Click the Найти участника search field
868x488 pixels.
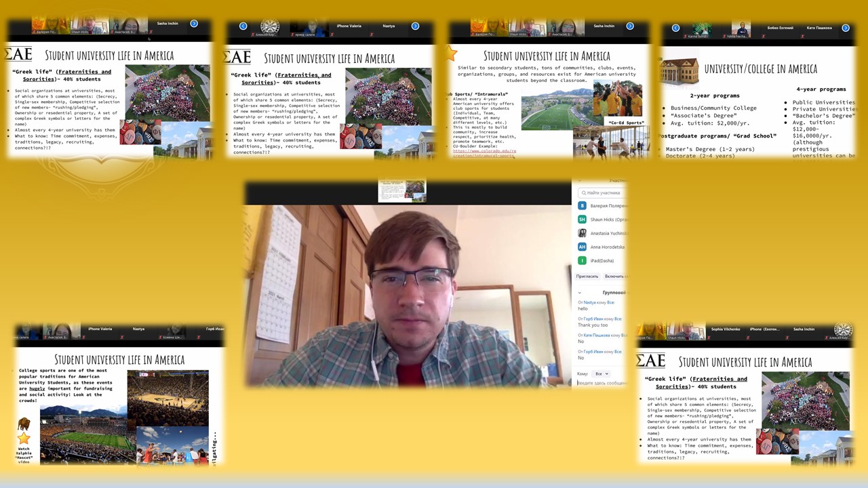(x=602, y=193)
